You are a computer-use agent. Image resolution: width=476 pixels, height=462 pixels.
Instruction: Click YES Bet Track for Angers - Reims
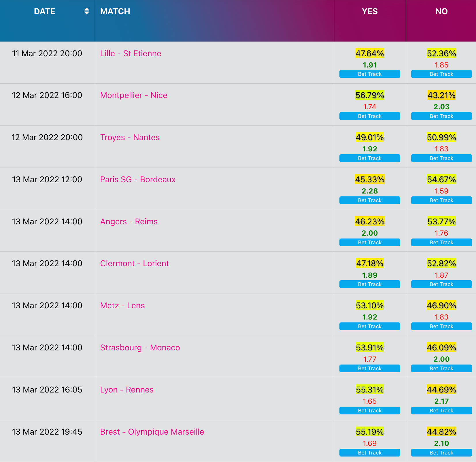click(x=370, y=243)
